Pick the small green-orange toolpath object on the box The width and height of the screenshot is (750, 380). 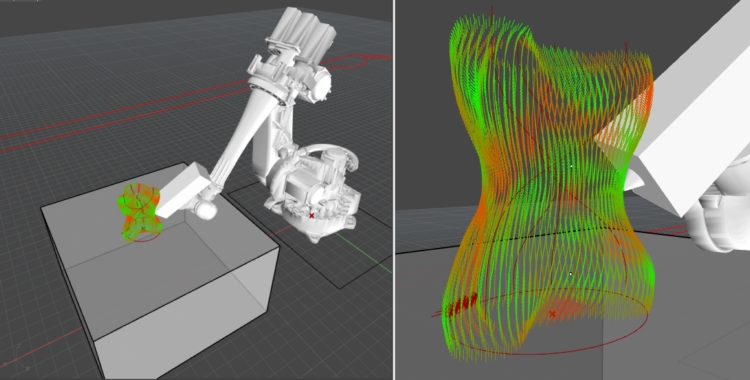tap(138, 211)
